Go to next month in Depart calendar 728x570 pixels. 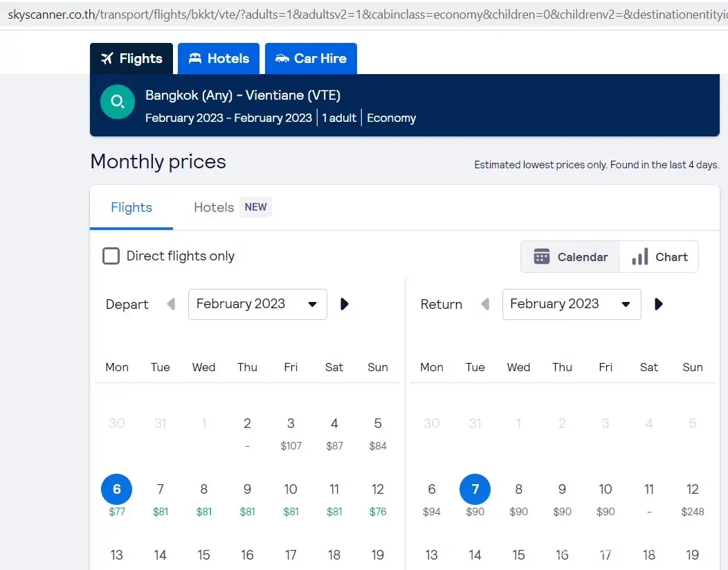tap(345, 304)
